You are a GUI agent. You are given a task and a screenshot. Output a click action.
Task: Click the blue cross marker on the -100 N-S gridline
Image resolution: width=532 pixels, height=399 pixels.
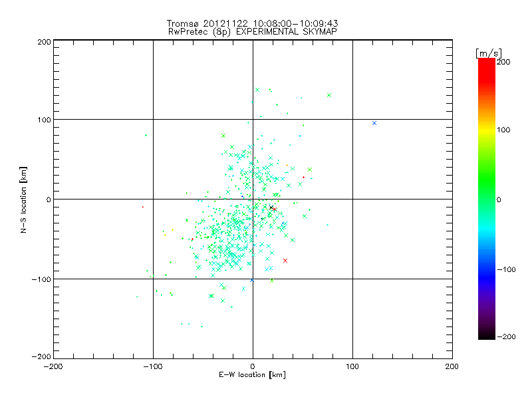coord(252,280)
